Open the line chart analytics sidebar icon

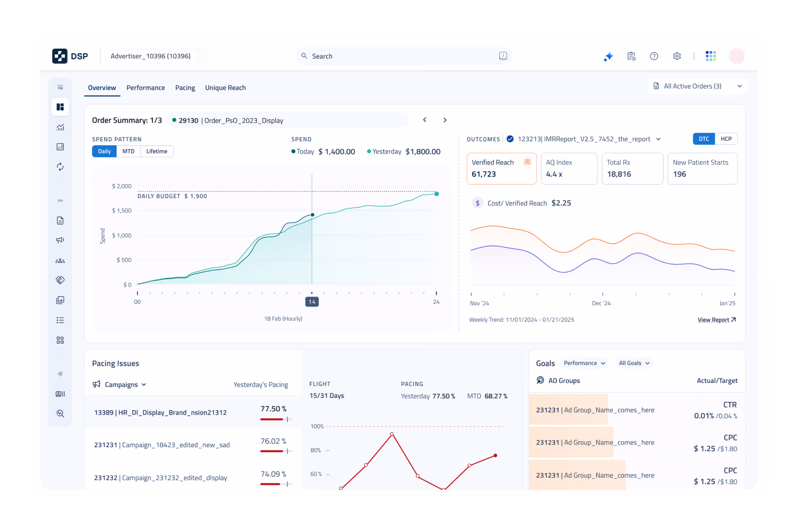coord(60,127)
